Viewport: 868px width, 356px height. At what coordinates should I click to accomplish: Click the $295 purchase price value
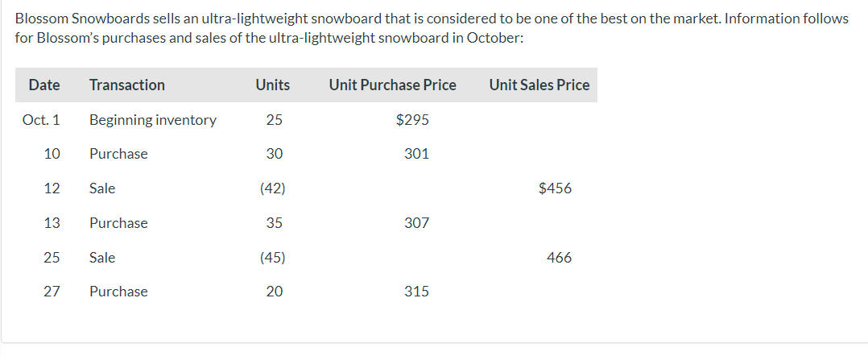click(412, 120)
